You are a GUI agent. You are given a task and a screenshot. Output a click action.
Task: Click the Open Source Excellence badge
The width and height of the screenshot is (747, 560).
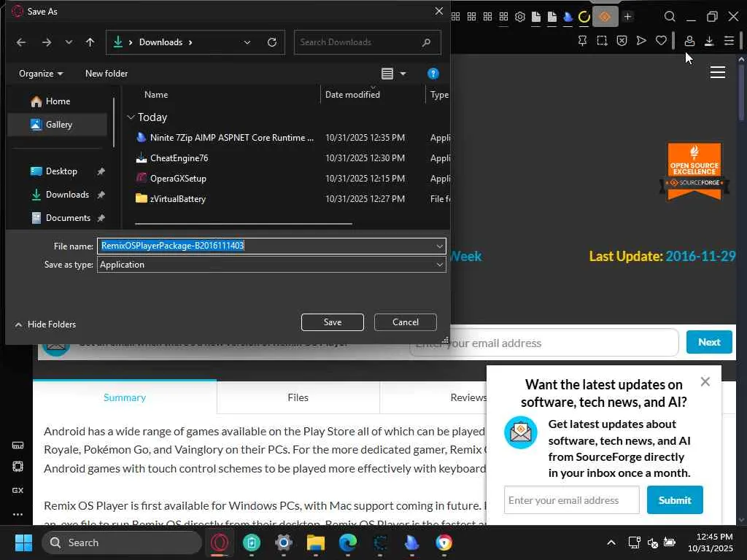(x=694, y=171)
